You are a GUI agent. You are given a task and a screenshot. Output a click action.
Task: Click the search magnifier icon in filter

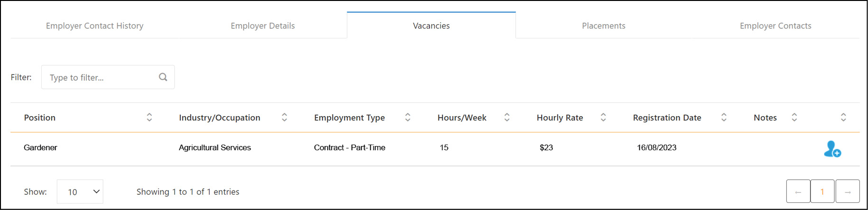click(x=163, y=77)
